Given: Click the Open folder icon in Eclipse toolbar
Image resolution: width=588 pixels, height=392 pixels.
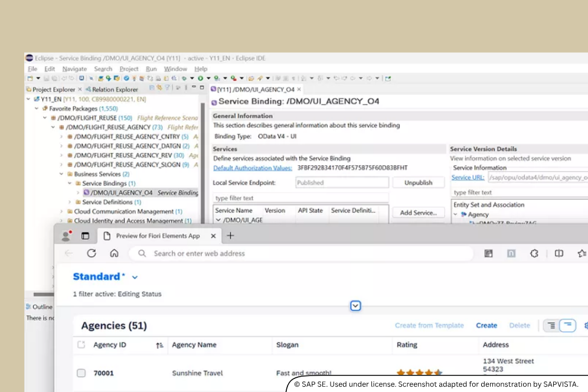Looking at the screenshot, I should click(x=251, y=79).
